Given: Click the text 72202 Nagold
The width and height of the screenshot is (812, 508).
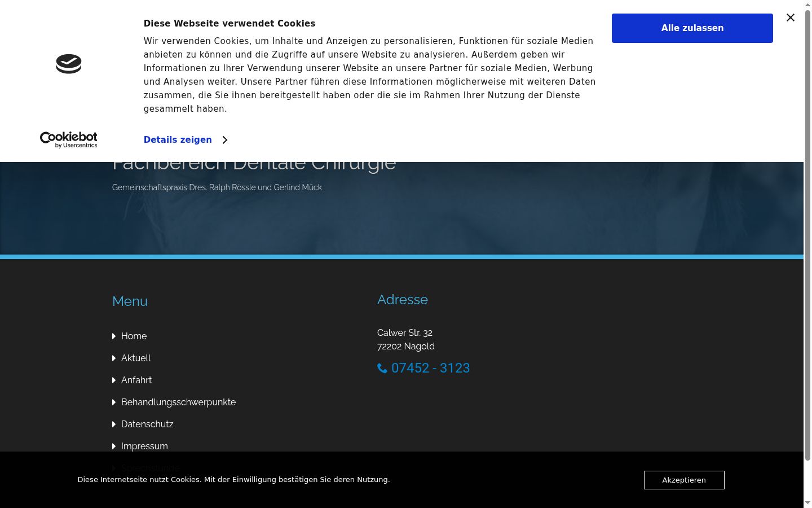Looking at the screenshot, I should point(406,347).
